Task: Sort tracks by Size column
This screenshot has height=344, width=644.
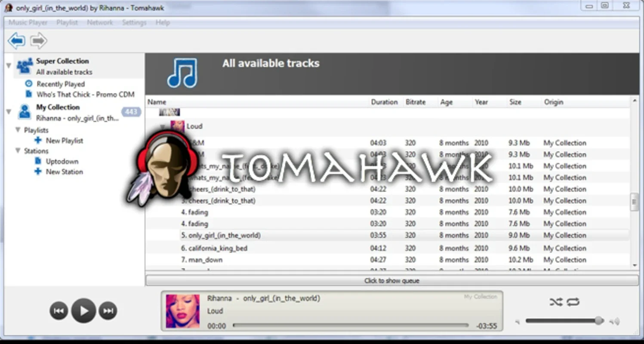Action: pos(515,102)
